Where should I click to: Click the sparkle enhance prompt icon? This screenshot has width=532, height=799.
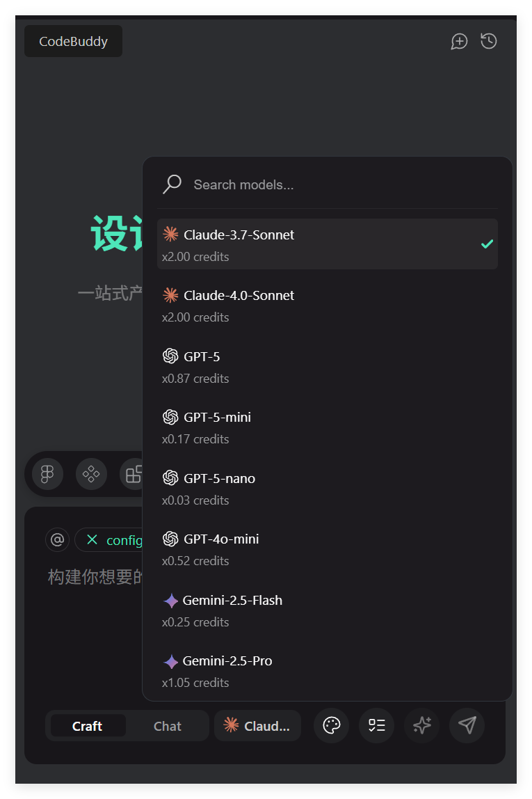tap(422, 725)
